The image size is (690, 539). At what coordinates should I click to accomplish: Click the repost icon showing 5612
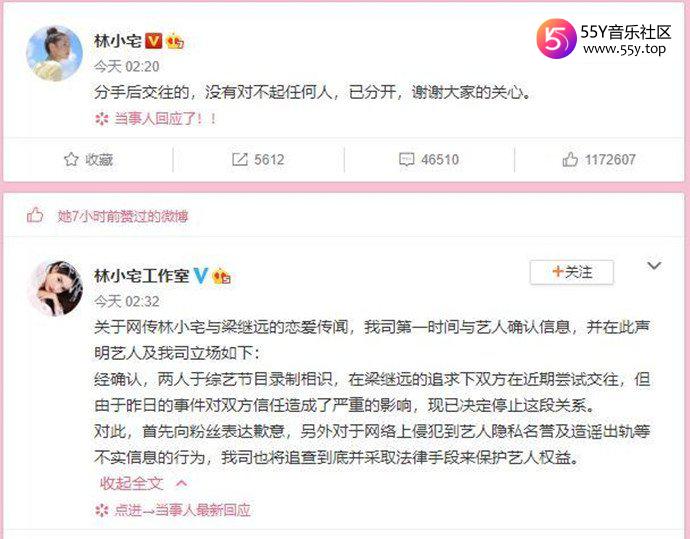tap(239, 159)
